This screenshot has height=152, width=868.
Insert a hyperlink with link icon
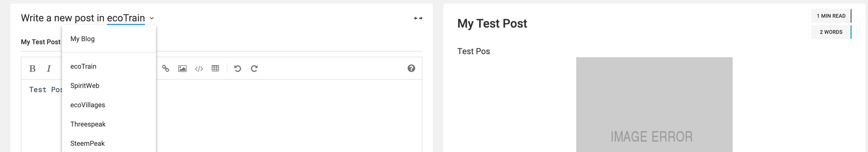pos(166,69)
